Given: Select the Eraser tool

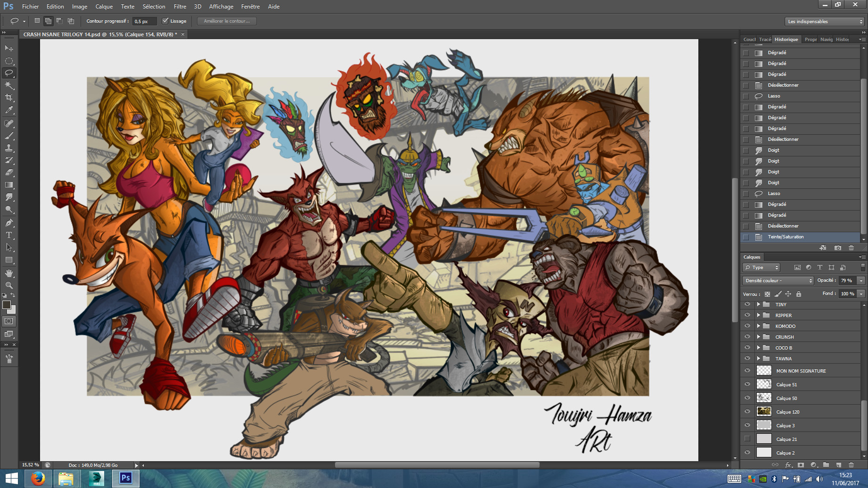Looking at the screenshot, I should click(x=9, y=172).
